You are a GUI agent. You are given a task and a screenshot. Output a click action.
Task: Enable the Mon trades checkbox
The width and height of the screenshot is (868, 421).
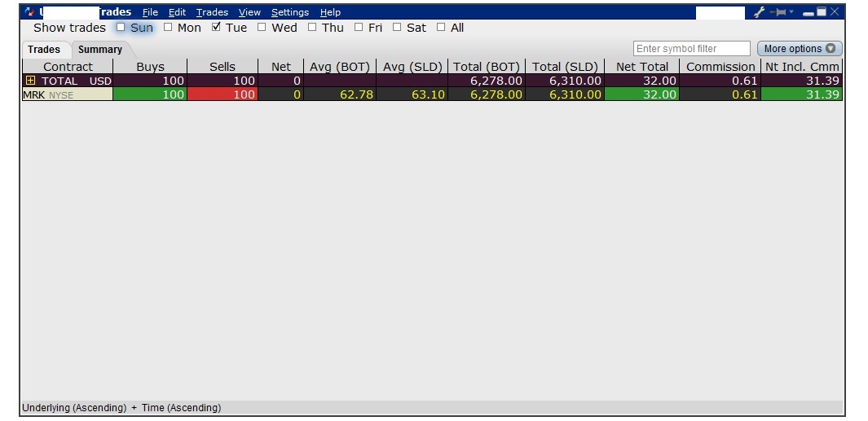(x=168, y=27)
